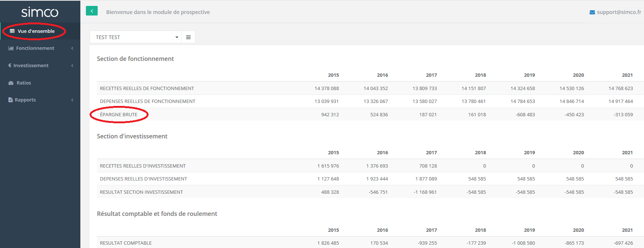The width and height of the screenshot is (644, 248).
Task: Go to the Ratios menu item
Action: point(24,83)
